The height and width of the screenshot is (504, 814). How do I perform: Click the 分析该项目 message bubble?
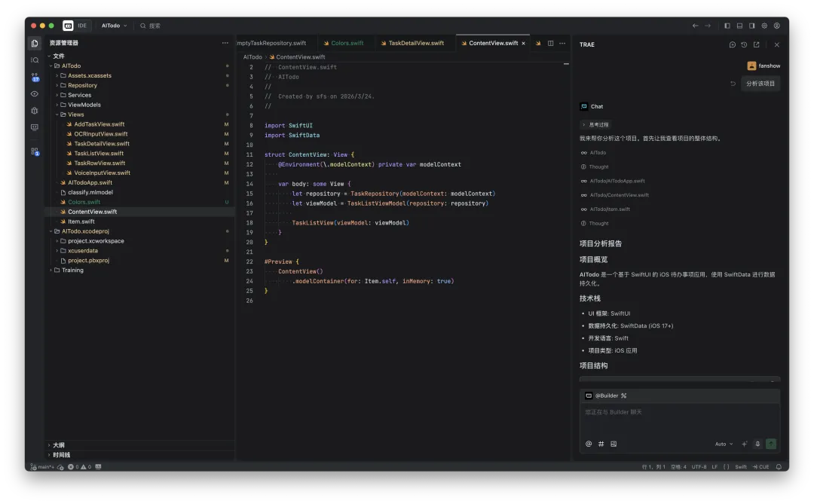tap(760, 84)
